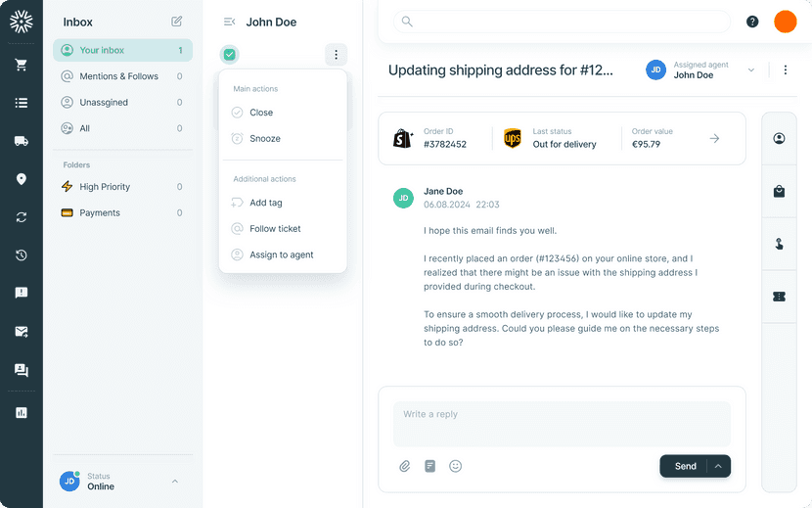Expand the Assigned agent dropdown
This screenshot has width=812, height=508.
pos(751,69)
